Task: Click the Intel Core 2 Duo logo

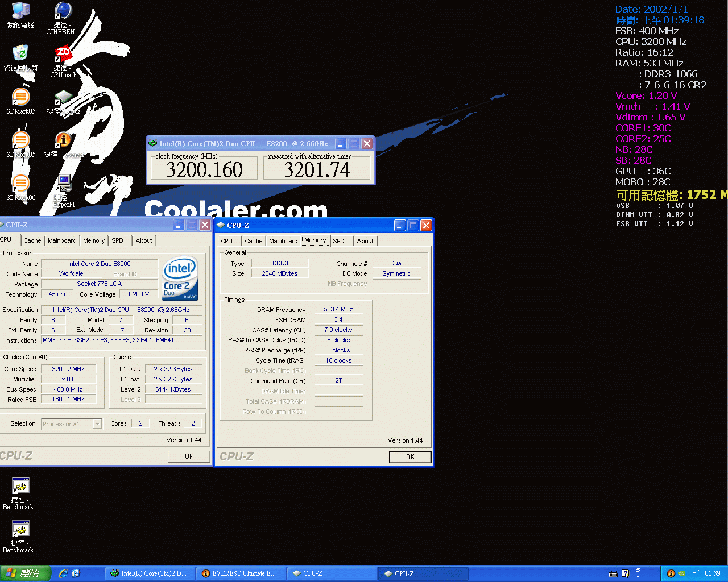Action: point(180,278)
